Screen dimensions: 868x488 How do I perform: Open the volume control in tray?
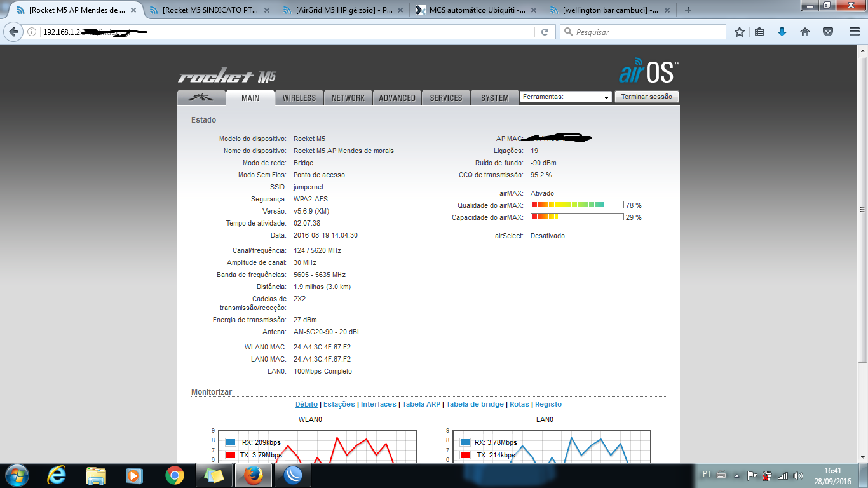tap(798, 475)
